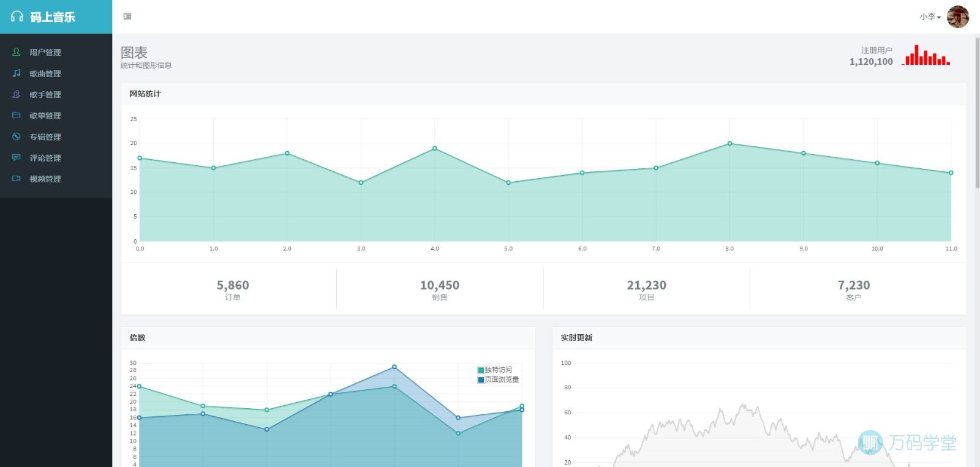Click the music note icon beside 歌曲管理

tap(17, 73)
